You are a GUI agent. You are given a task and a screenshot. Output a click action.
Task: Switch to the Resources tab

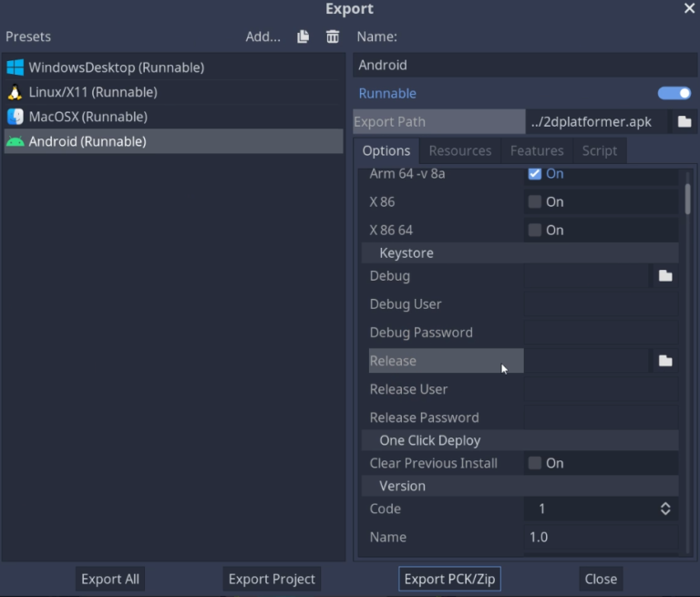click(x=459, y=151)
